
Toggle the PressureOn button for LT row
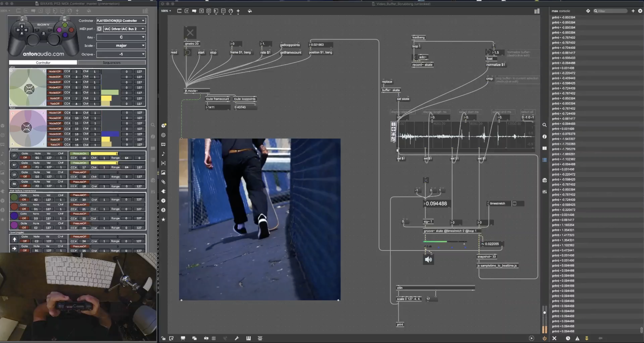click(x=79, y=153)
